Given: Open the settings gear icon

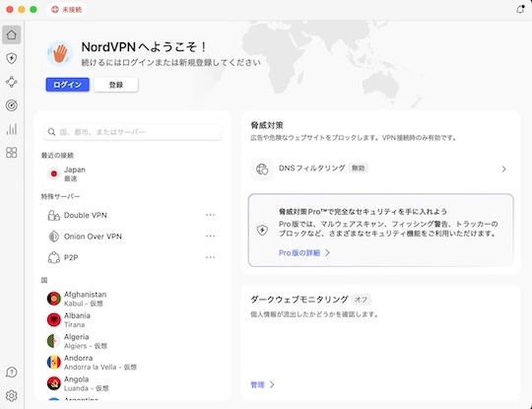Looking at the screenshot, I should (12, 395).
